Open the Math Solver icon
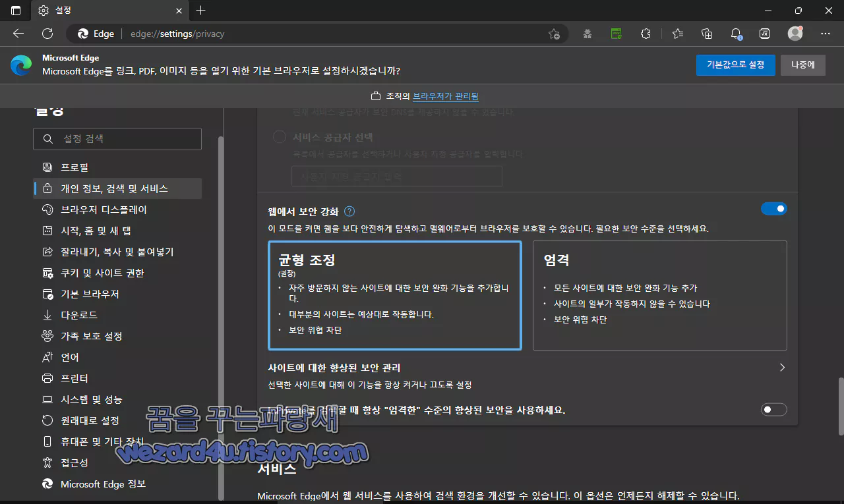This screenshot has height=504, width=844. [765, 34]
